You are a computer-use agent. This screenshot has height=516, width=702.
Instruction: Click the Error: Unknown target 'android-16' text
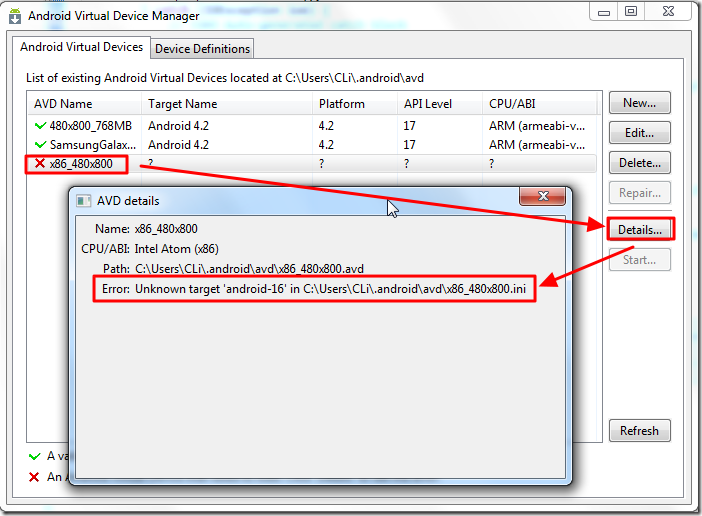[x=314, y=289]
